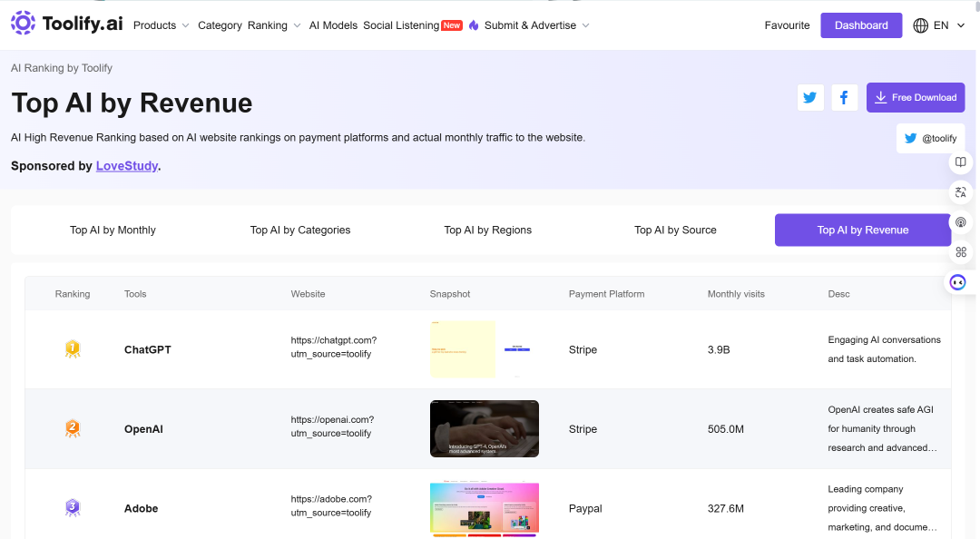Expand the Products dropdown

pos(161,25)
